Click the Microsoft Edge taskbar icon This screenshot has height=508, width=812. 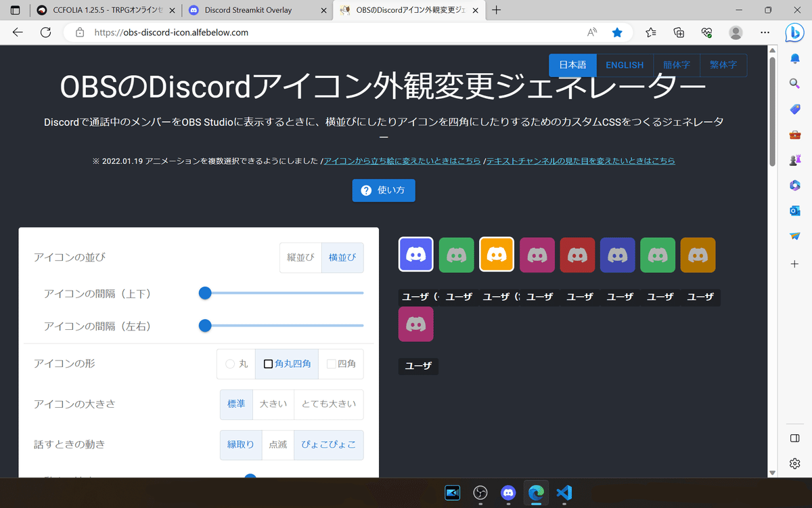tap(536, 492)
